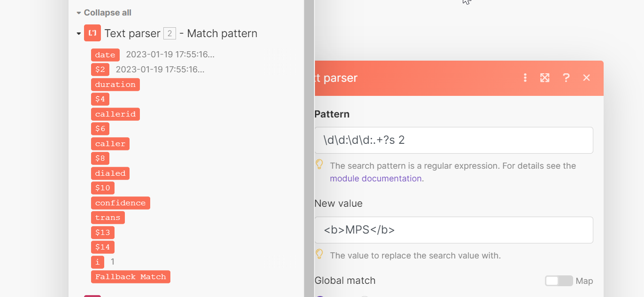Close the Text parser settings panel

tap(586, 78)
